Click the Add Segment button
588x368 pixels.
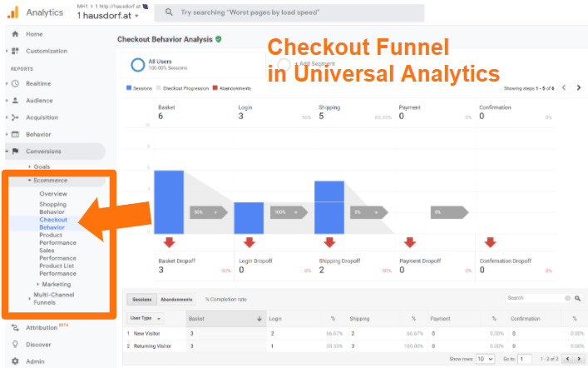click(x=308, y=64)
